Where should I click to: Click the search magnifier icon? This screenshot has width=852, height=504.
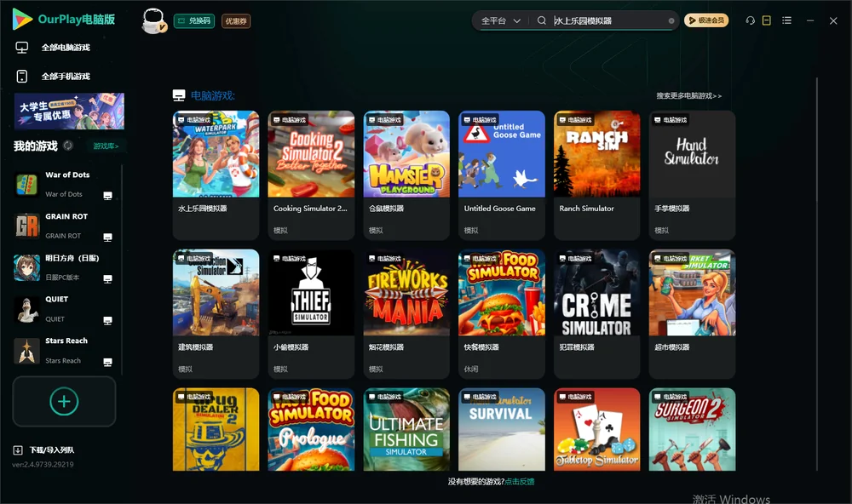(x=541, y=20)
